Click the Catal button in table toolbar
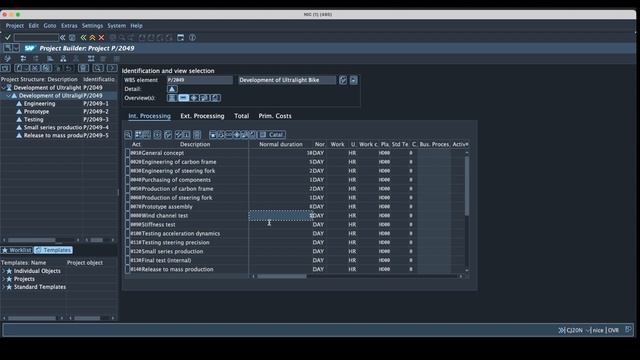640x360 pixels. tap(272, 135)
